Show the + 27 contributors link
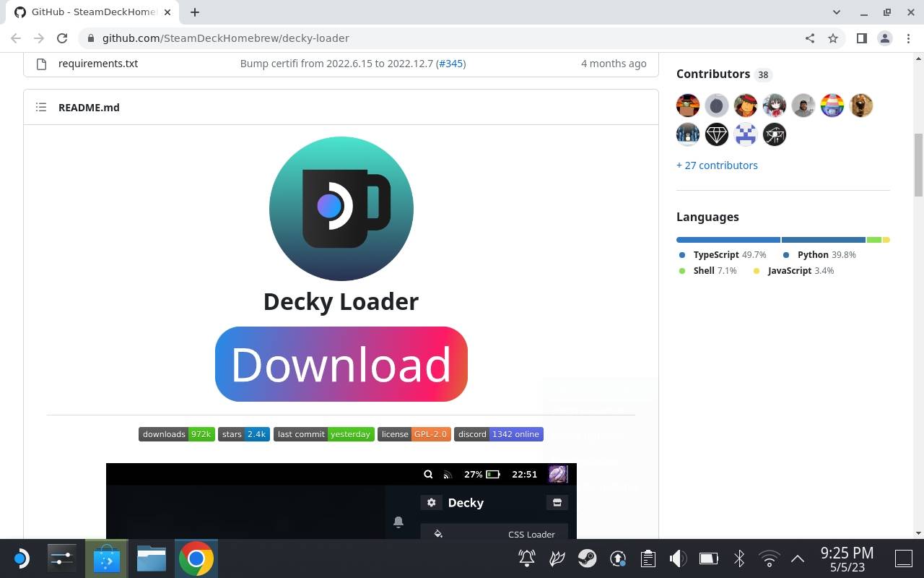The height and width of the screenshot is (578, 924). pos(717,165)
